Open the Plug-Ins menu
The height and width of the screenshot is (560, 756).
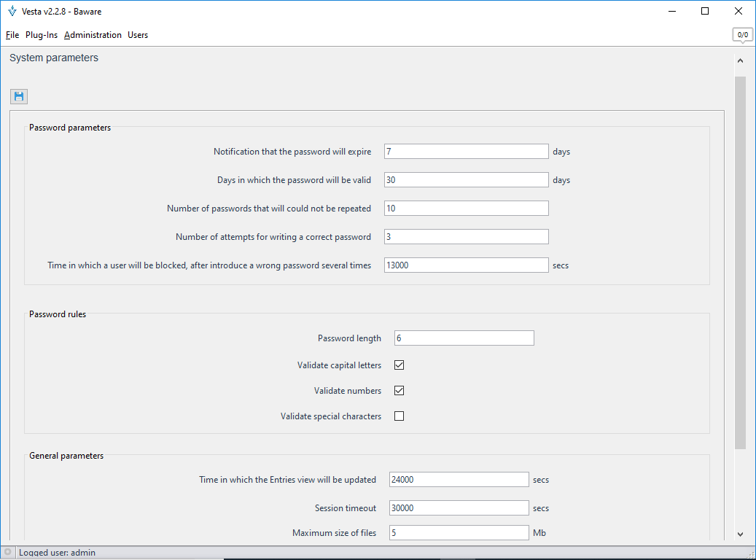click(42, 35)
